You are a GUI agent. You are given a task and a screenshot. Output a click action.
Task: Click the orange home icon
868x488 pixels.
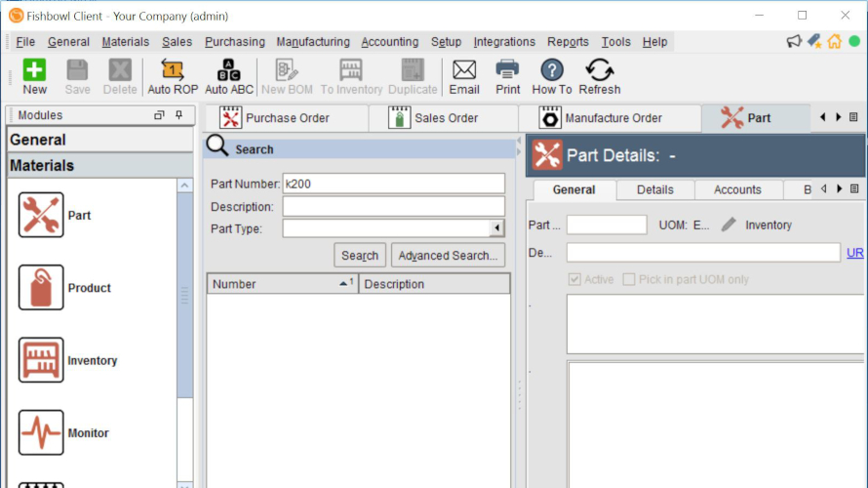834,41
